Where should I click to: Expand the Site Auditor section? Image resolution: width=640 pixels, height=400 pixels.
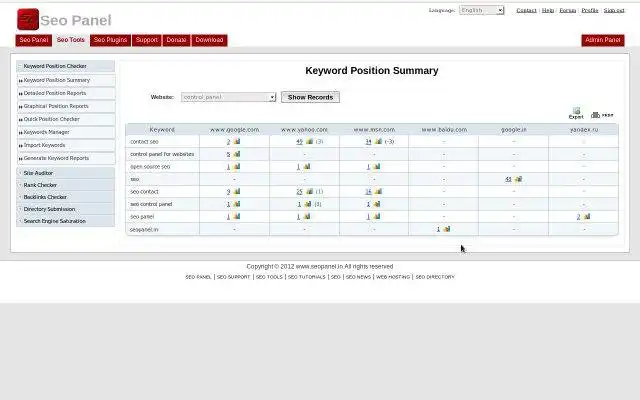click(65, 173)
